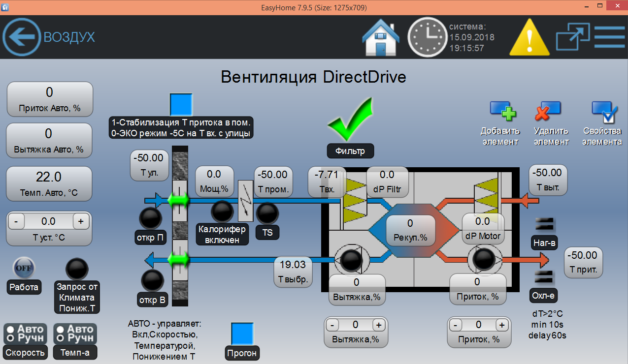Image resolution: width=628 pixels, height=364 pixels.
Task: Click the Темп. Авто, °C box
Action: click(49, 184)
